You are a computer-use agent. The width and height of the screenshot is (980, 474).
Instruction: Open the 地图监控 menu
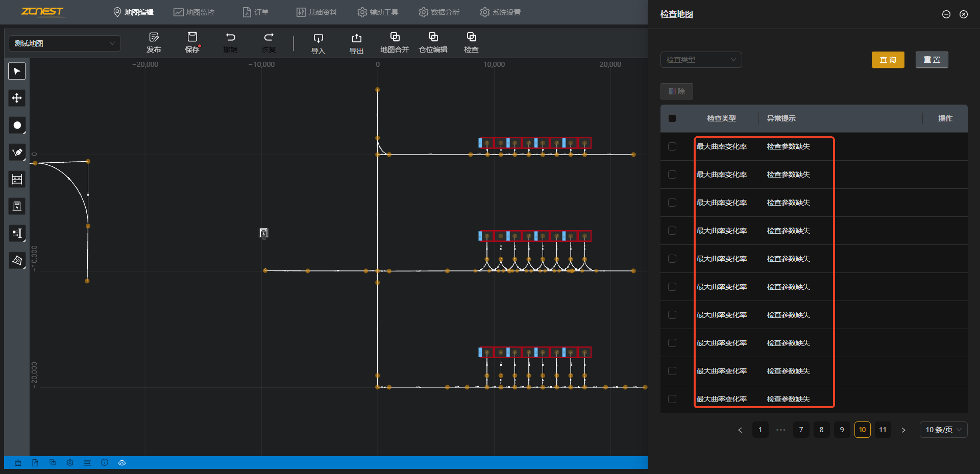point(194,12)
